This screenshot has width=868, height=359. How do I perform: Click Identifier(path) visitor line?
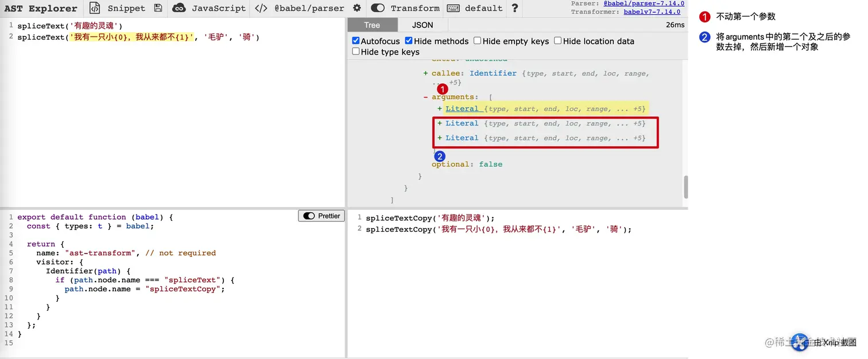coord(89,271)
